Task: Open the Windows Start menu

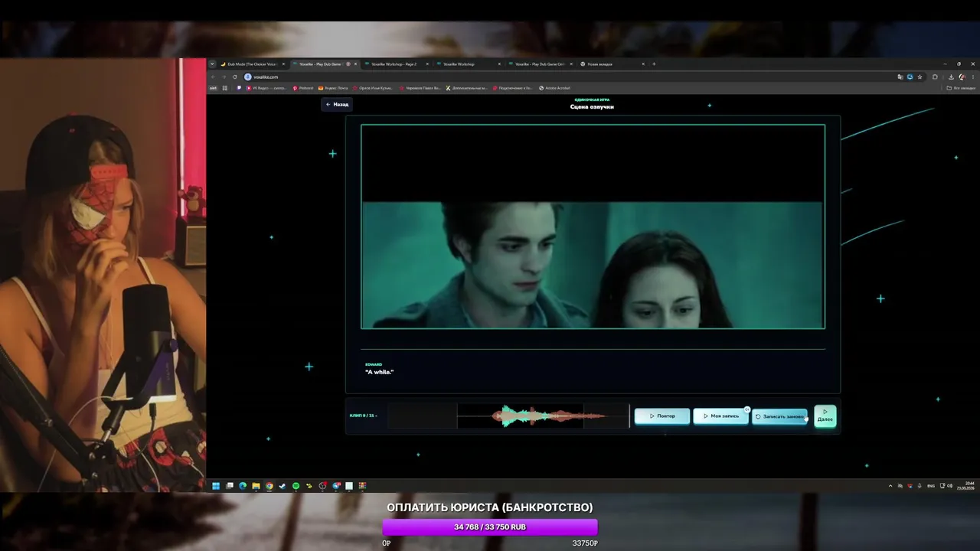Action: tap(216, 486)
